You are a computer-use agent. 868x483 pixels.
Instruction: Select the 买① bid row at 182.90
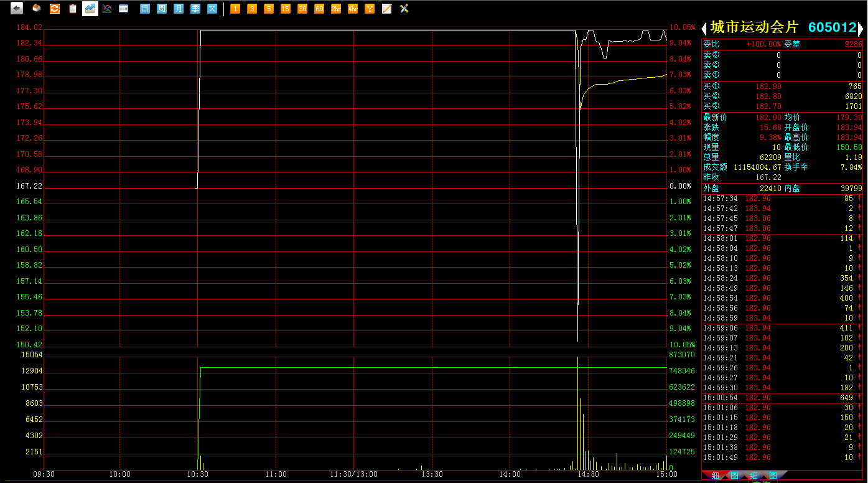click(783, 87)
